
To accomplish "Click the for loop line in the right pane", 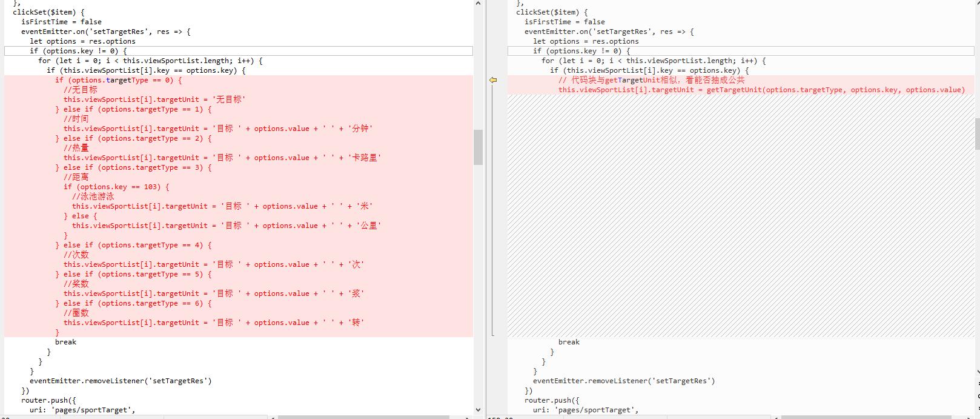I will [x=654, y=61].
